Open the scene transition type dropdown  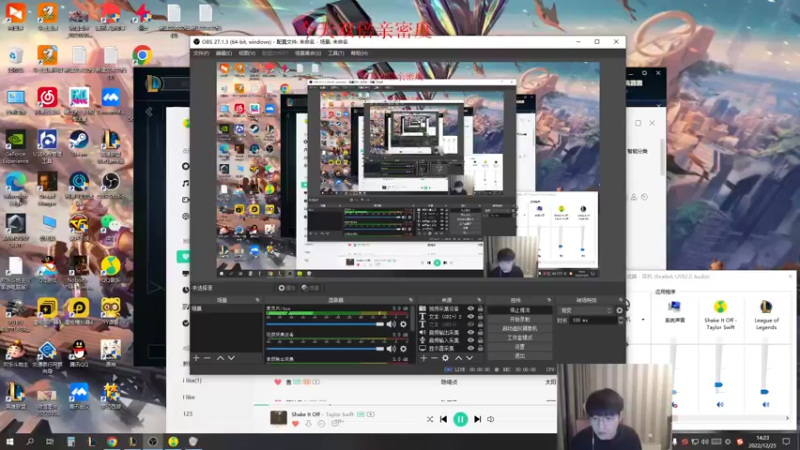point(586,310)
